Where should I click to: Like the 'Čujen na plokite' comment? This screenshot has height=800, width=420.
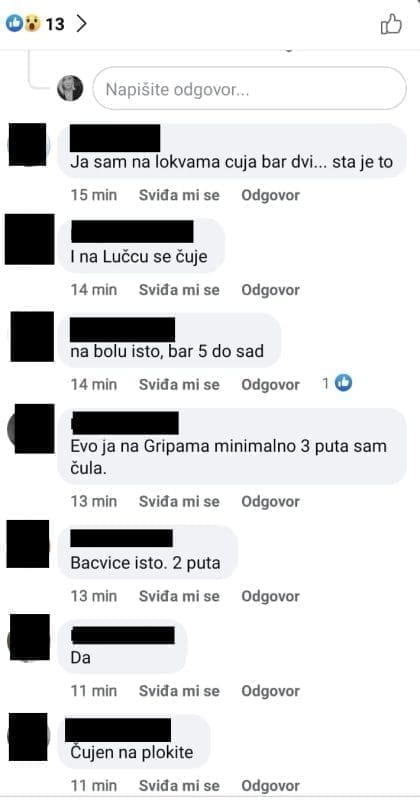(x=179, y=785)
